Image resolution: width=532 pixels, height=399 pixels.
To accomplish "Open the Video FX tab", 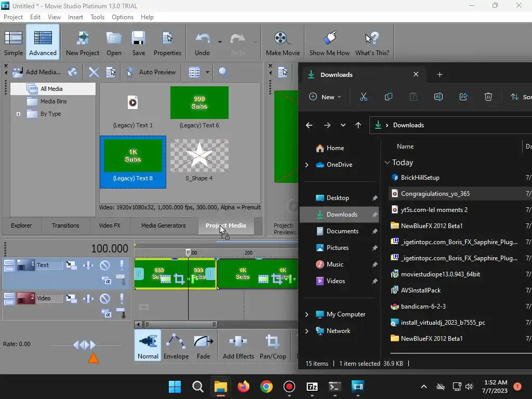I will pos(109,225).
